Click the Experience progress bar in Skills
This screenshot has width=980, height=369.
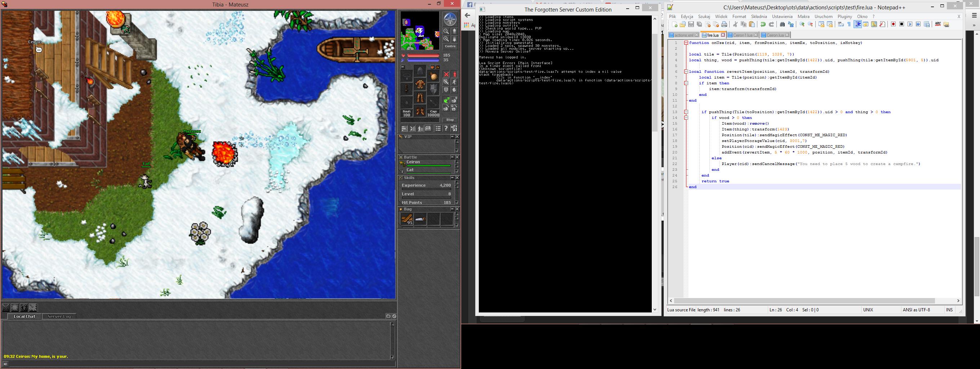426,189
